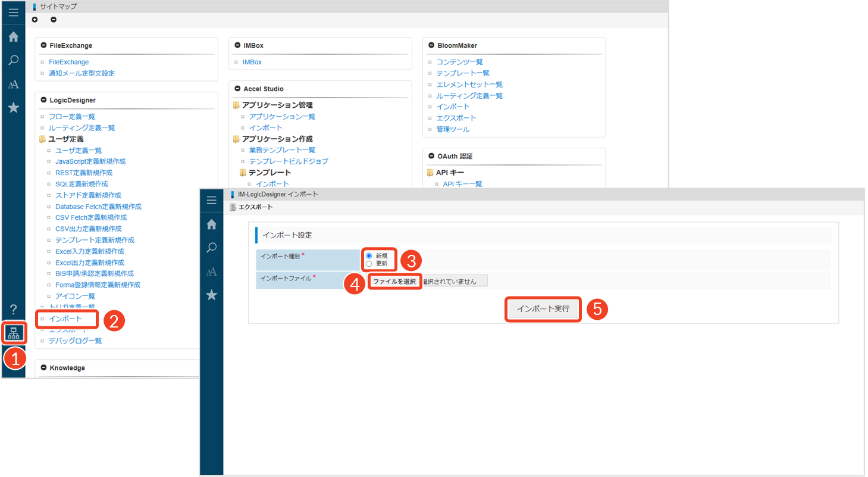Click the AA text size icon in the Sitemap sidebar
868x477 pixels.
pos(13,85)
